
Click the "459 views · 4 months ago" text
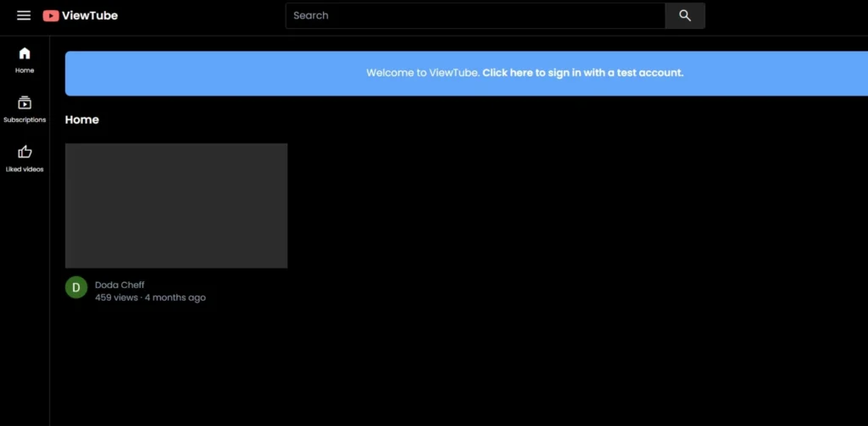tap(150, 297)
